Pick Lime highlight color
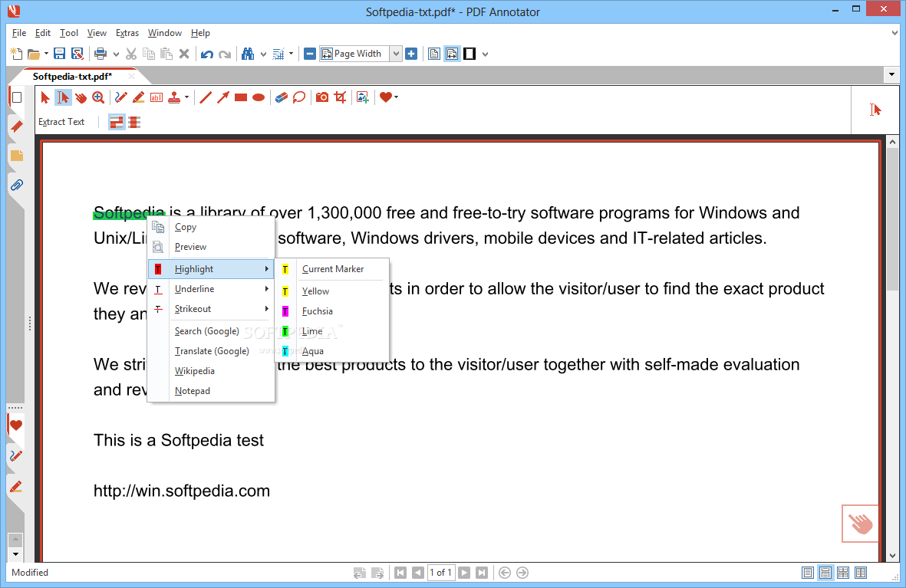Screen dimensions: 906x588 pyautogui.click(x=331, y=331)
